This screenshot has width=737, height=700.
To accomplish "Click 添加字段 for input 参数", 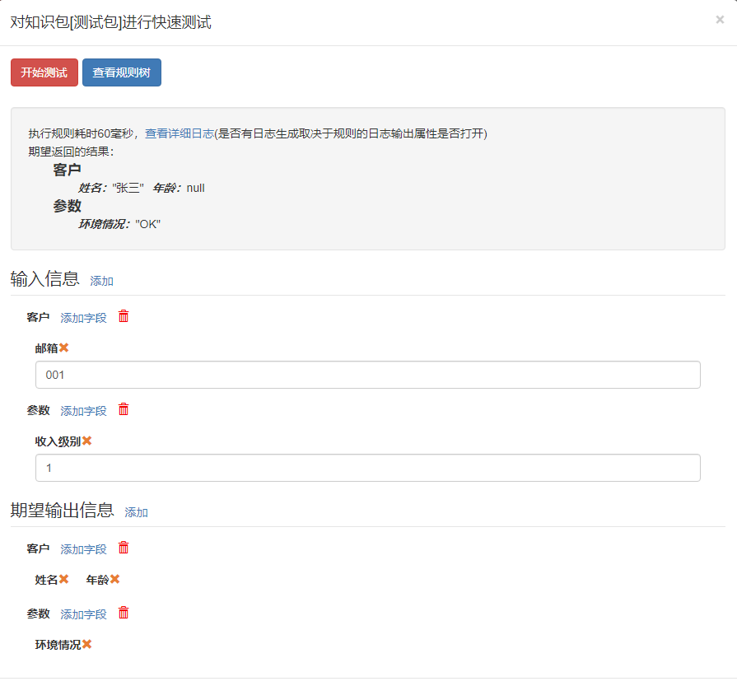I will [x=84, y=411].
